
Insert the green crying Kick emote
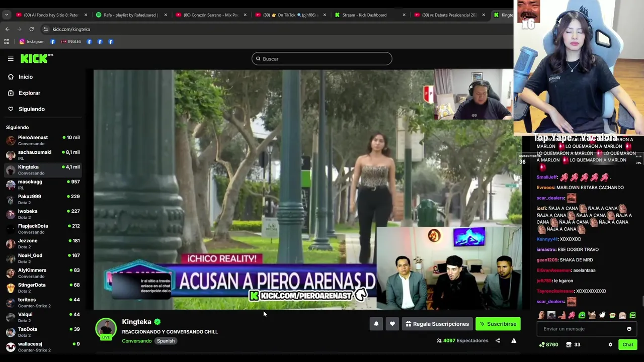(x=582, y=316)
